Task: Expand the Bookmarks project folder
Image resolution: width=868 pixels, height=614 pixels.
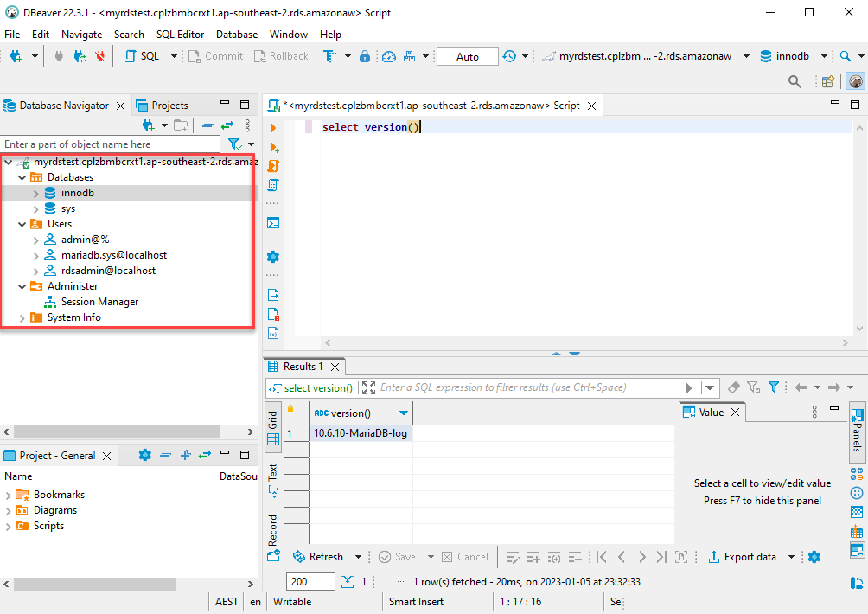Action: click(x=8, y=495)
